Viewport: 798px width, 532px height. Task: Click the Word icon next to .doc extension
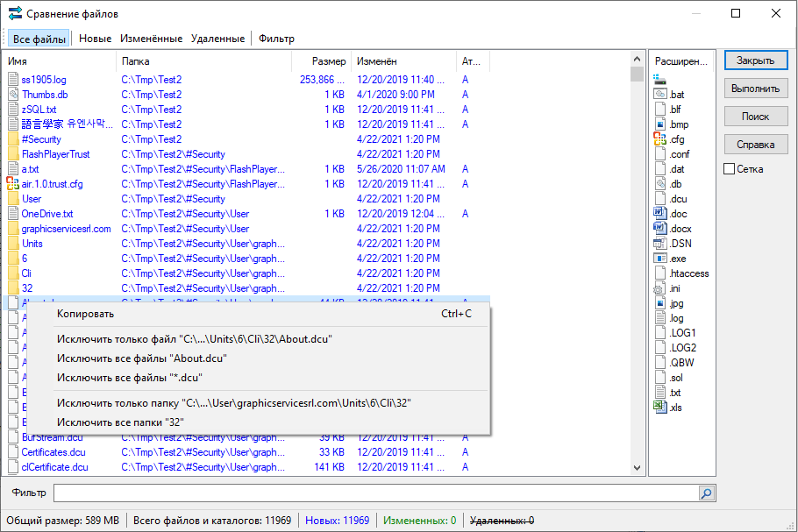tap(660, 213)
